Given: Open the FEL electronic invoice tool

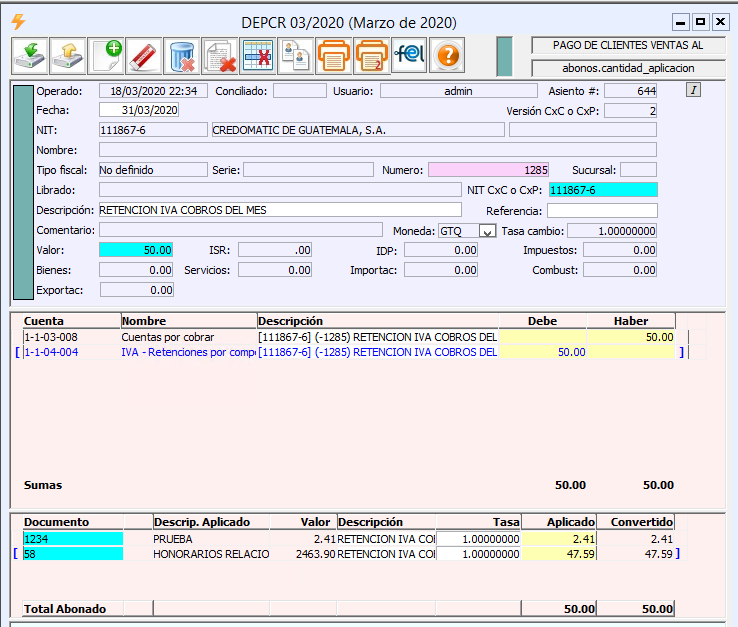Looking at the screenshot, I should (409, 56).
